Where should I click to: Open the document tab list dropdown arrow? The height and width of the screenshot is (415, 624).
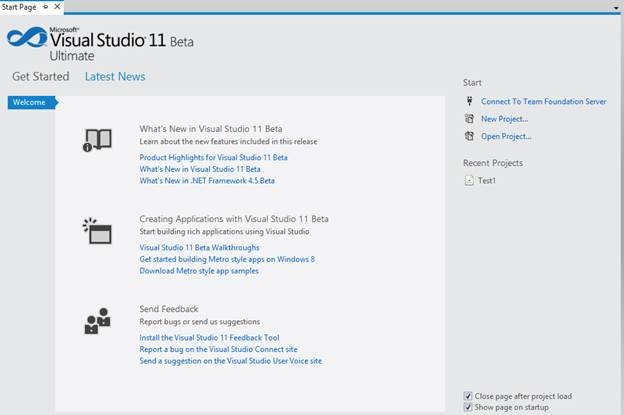(616, 7)
